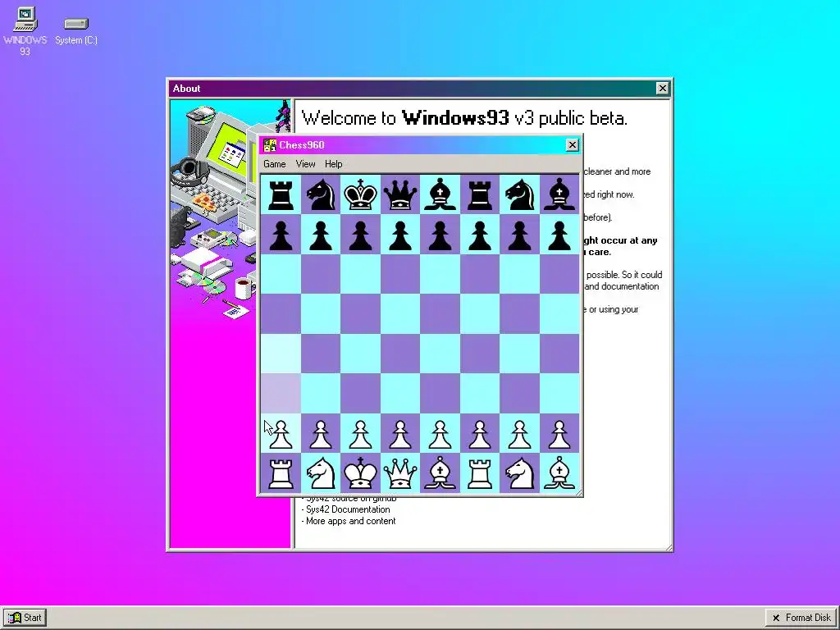Pick the white queen piece
840x630 pixels.
400,473
